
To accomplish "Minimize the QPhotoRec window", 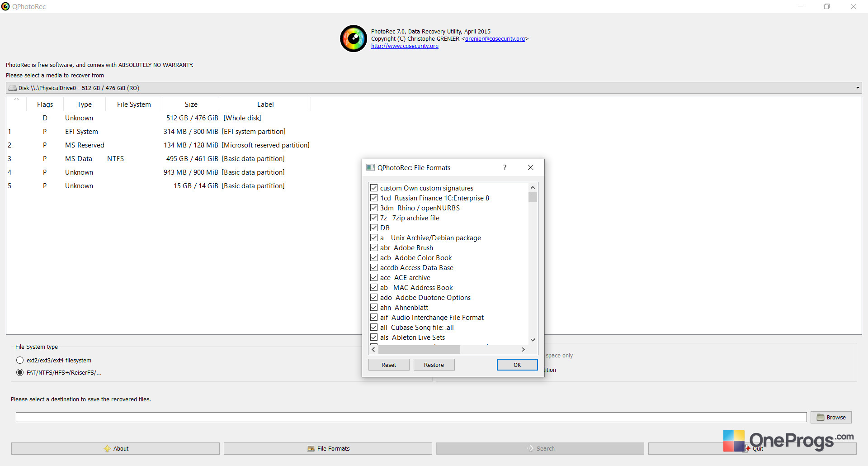I will pos(801,6).
